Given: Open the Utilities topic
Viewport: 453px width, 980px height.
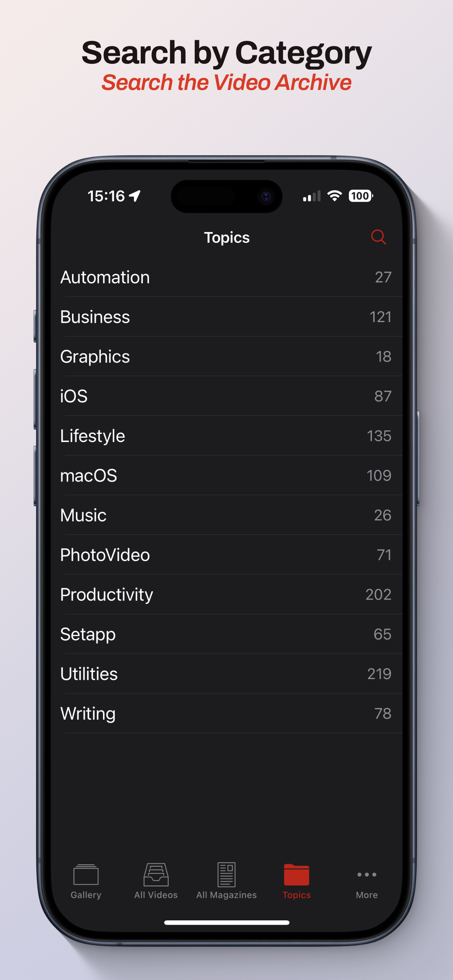Looking at the screenshot, I should 226,673.
